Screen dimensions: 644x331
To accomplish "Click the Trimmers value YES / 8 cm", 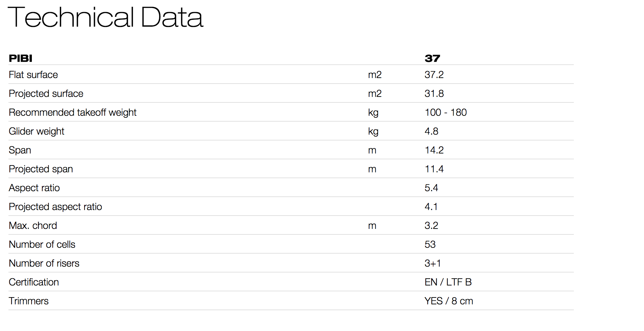I will (x=448, y=301).
